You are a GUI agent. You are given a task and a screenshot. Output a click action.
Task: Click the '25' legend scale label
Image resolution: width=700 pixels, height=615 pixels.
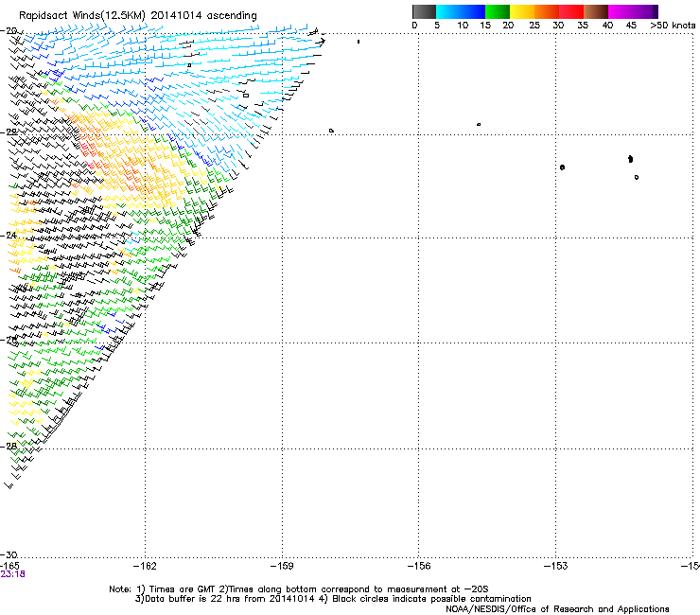click(x=534, y=26)
